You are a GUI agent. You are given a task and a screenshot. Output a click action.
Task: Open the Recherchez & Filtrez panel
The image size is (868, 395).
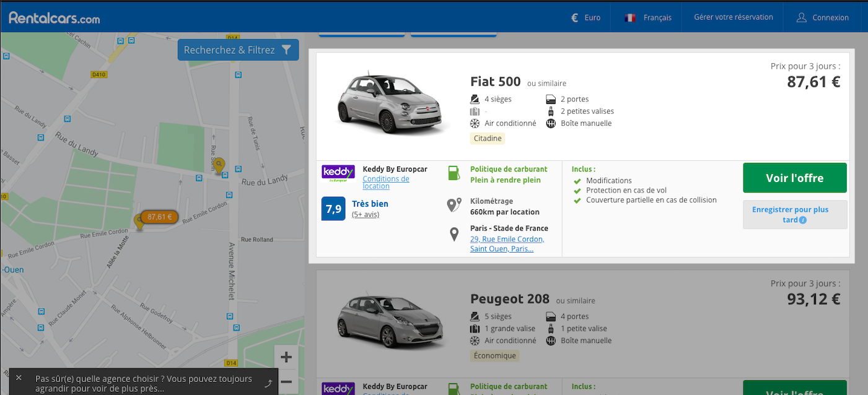click(x=238, y=50)
